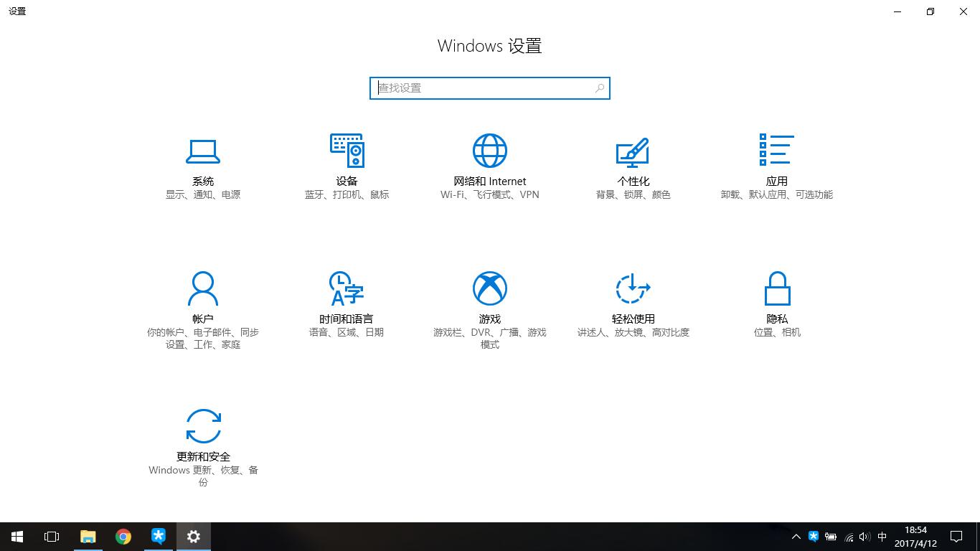The height and width of the screenshot is (551, 980).
Task: Click the 查找设置 search input field
Action: pyautogui.click(x=484, y=88)
